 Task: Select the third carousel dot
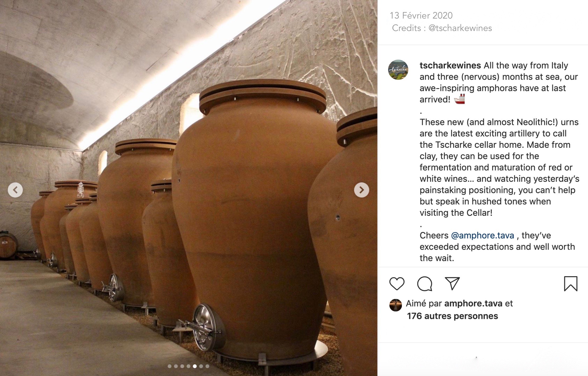[182, 366]
